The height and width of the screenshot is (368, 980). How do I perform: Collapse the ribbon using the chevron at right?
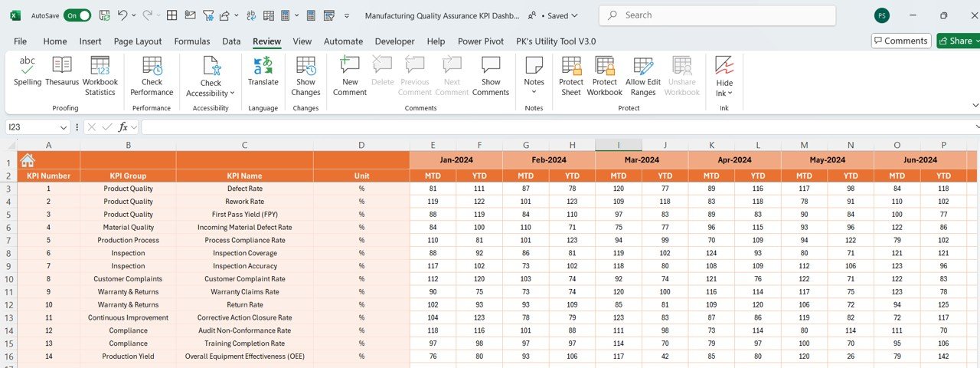[975, 105]
